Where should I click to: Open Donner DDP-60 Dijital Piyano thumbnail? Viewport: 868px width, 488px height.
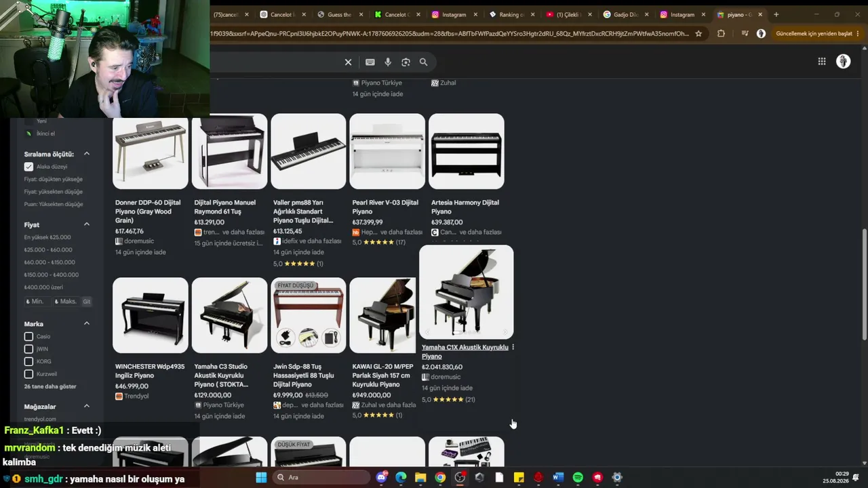[x=151, y=151]
